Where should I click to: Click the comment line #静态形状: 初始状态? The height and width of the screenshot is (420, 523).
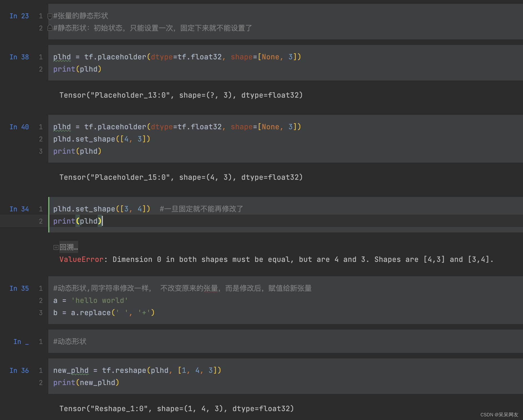(153, 28)
